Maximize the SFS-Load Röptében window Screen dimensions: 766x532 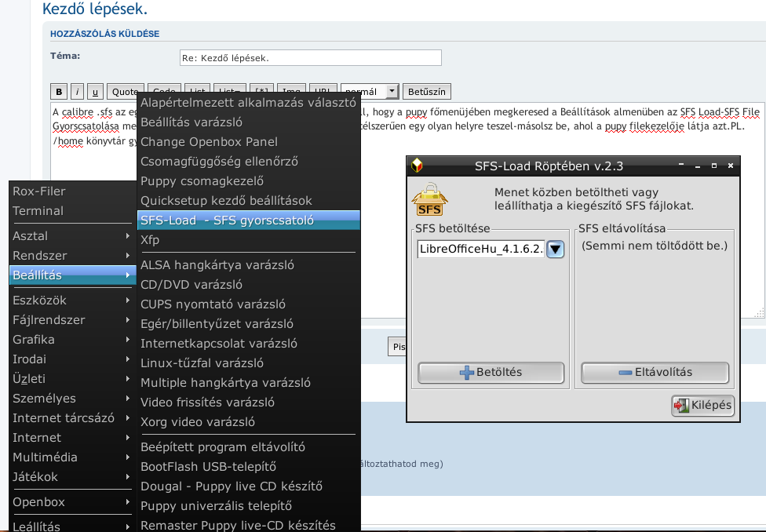(714, 166)
